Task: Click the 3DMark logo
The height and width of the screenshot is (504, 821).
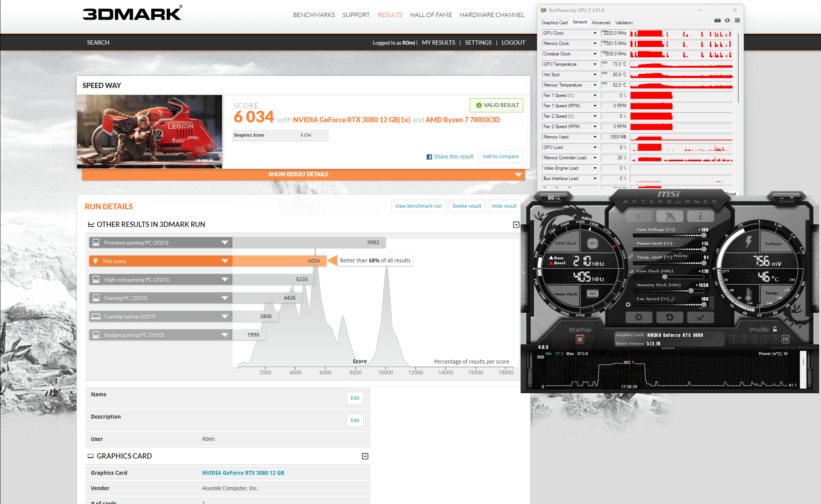Action: coord(133,13)
